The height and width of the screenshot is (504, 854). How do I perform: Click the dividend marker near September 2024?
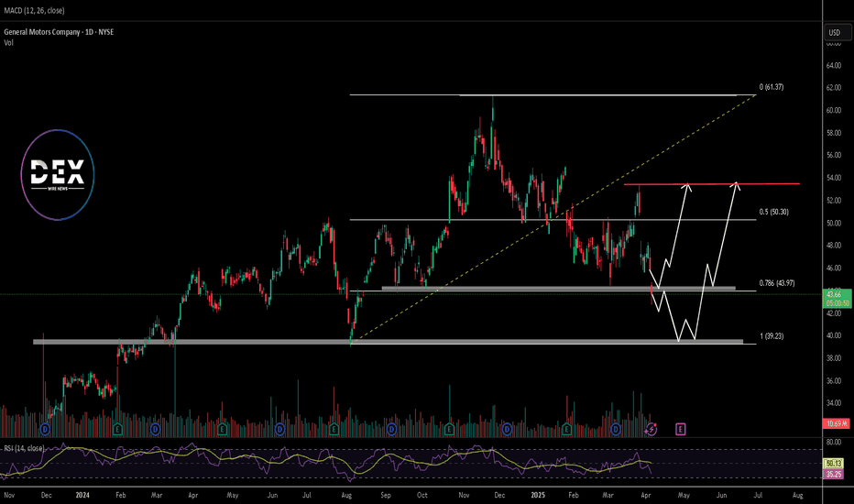coord(391,430)
